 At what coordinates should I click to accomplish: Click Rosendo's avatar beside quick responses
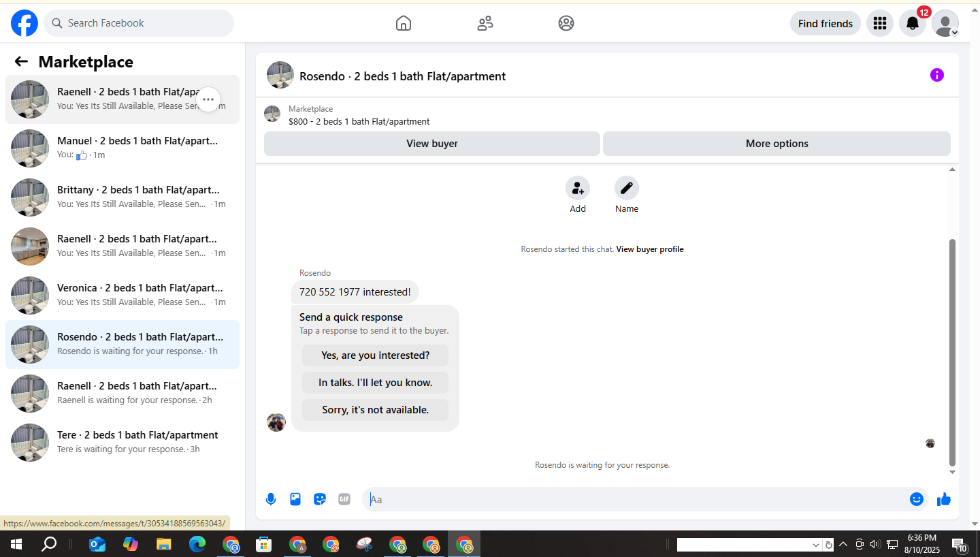[276, 422]
